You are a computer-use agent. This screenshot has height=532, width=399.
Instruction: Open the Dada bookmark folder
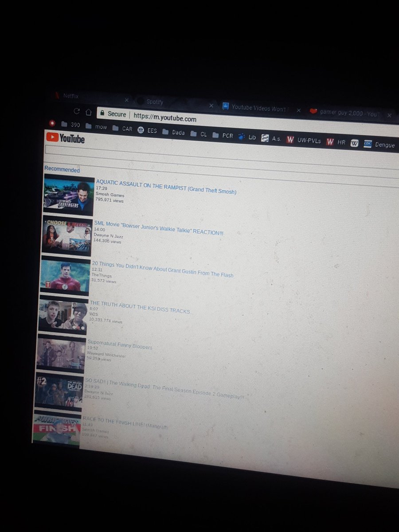(174, 132)
